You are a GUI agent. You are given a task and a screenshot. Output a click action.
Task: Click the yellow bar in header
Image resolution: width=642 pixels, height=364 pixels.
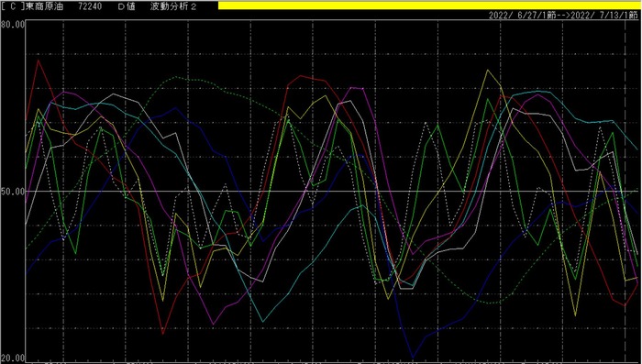[430, 6]
